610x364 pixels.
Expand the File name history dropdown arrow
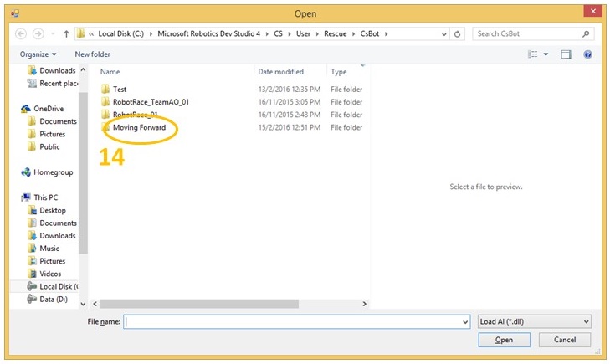coord(464,321)
